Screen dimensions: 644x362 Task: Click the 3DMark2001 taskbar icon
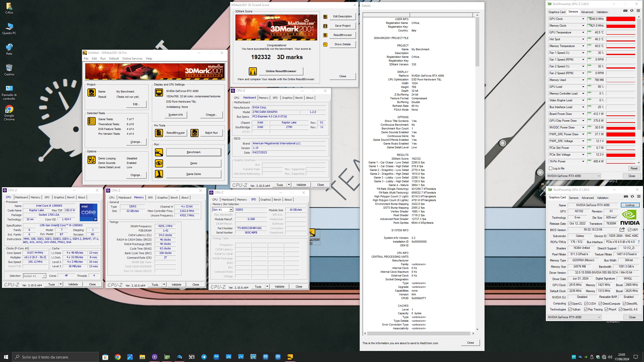click(x=290, y=357)
